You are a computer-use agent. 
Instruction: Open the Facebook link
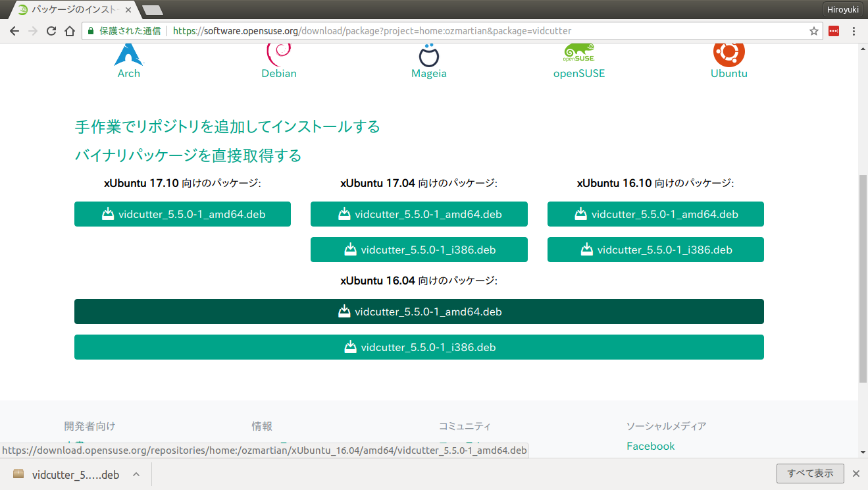coord(650,446)
